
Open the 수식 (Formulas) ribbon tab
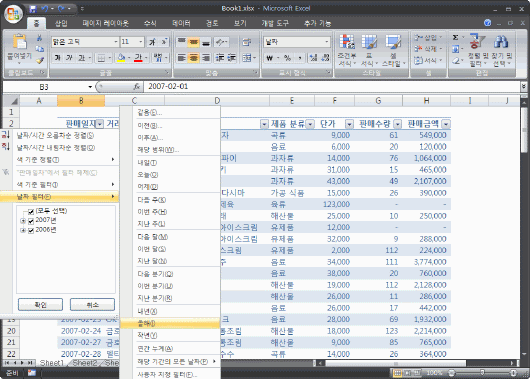pos(150,23)
